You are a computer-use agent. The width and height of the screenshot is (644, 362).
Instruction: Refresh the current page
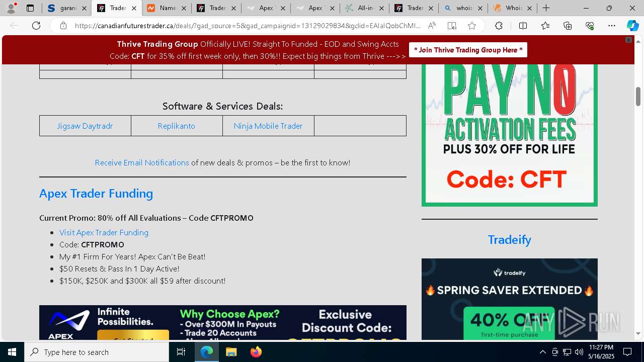pyautogui.click(x=36, y=26)
